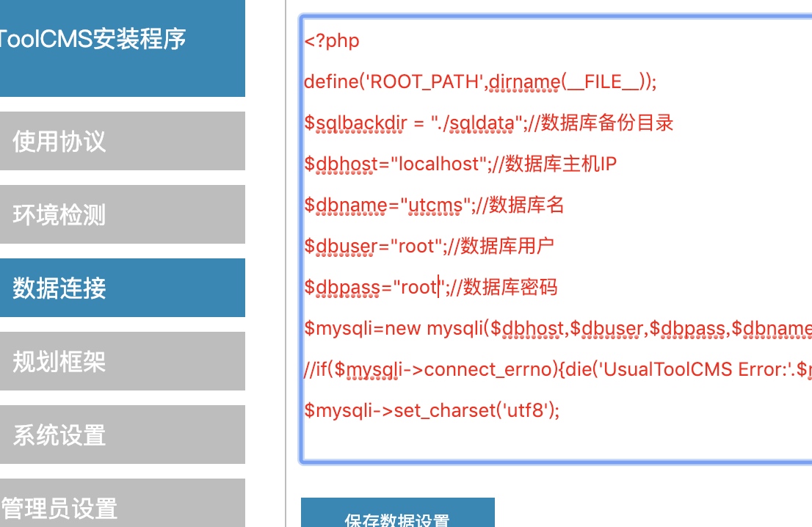Click the "localhost" database host value

point(439,164)
